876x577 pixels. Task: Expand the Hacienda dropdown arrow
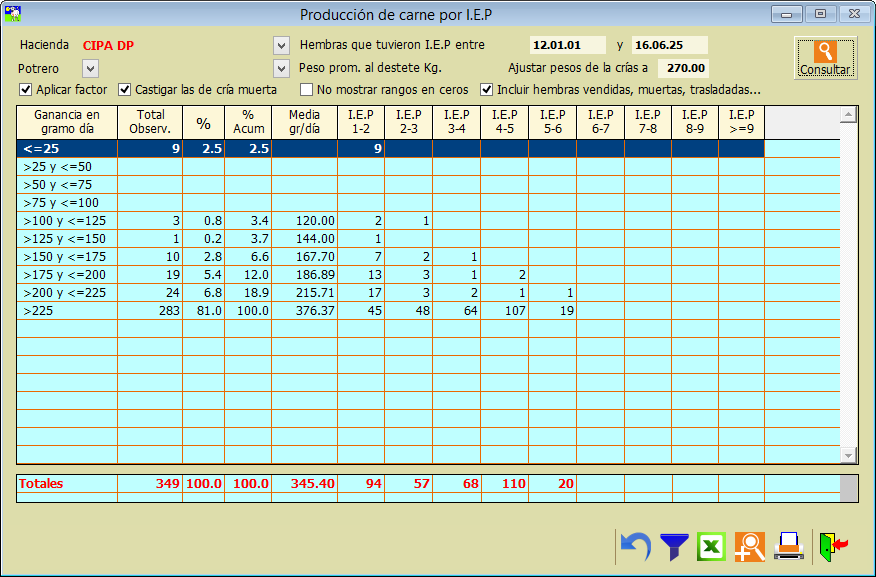tap(281, 46)
